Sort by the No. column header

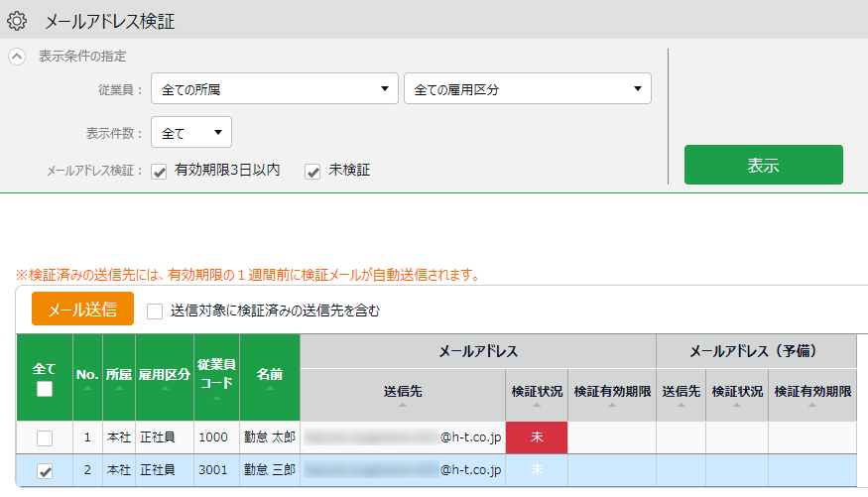coord(87,377)
